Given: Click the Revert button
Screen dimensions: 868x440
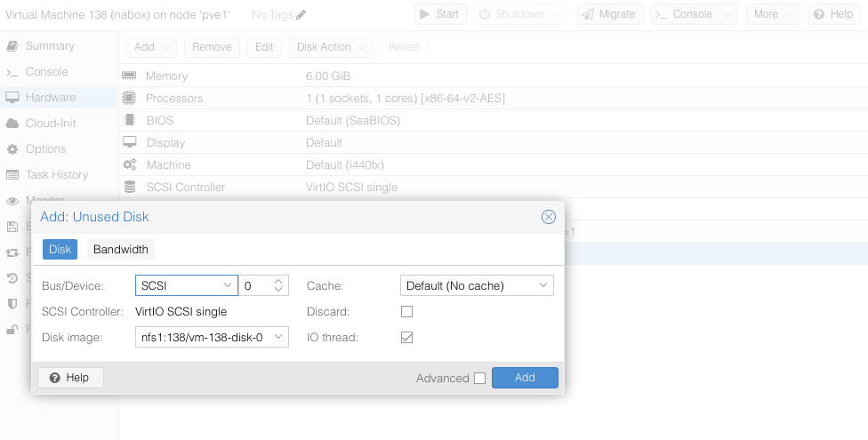Looking at the screenshot, I should (404, 47).
